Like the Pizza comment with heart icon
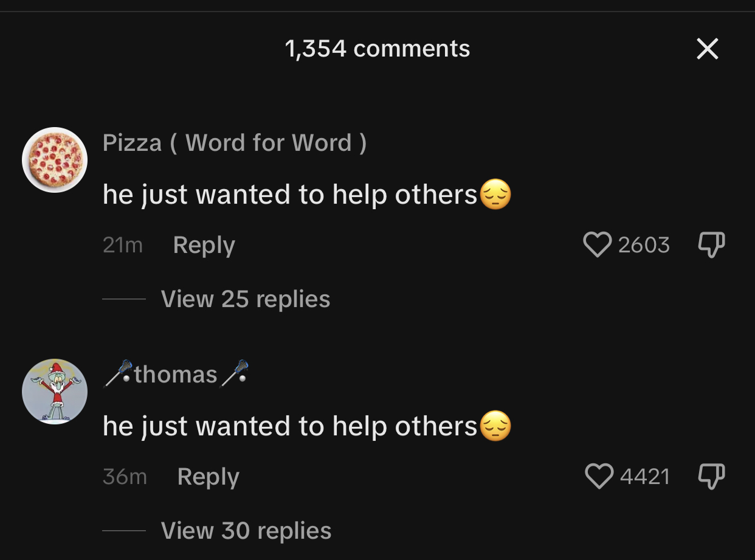 [x=597, y=245]
